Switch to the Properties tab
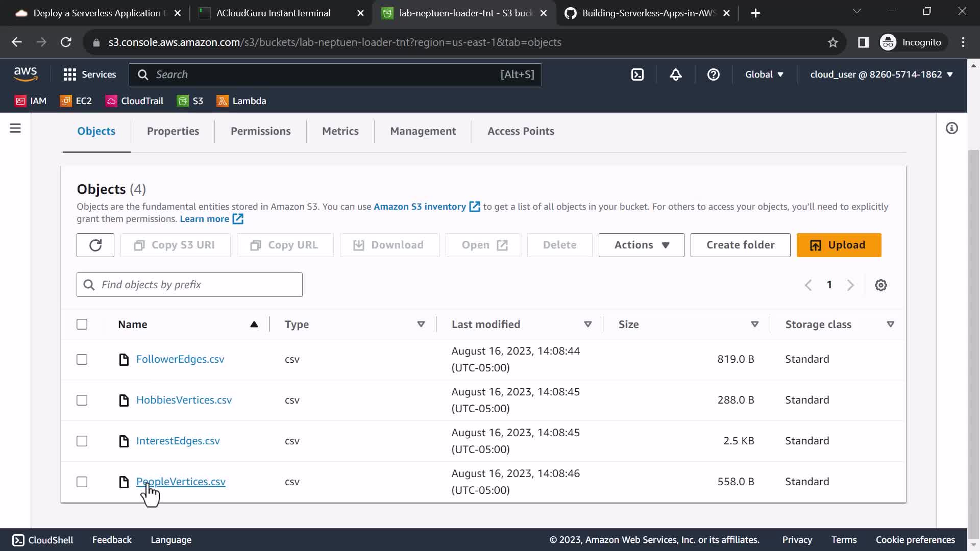Image resolution: width=980 pixels, height=551 pixels. pyautogui.click(x=173, y=131)
